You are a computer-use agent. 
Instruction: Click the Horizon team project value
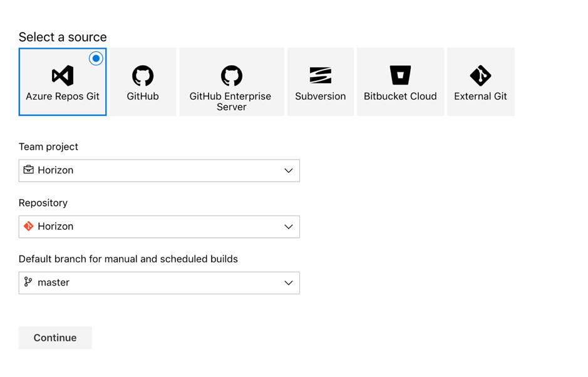click(x=56, y=170)
